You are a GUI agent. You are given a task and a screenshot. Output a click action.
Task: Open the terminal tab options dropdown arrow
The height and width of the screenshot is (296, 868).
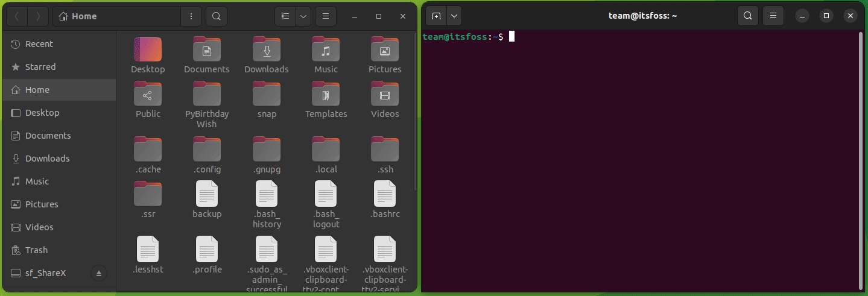tap(454, 16)
